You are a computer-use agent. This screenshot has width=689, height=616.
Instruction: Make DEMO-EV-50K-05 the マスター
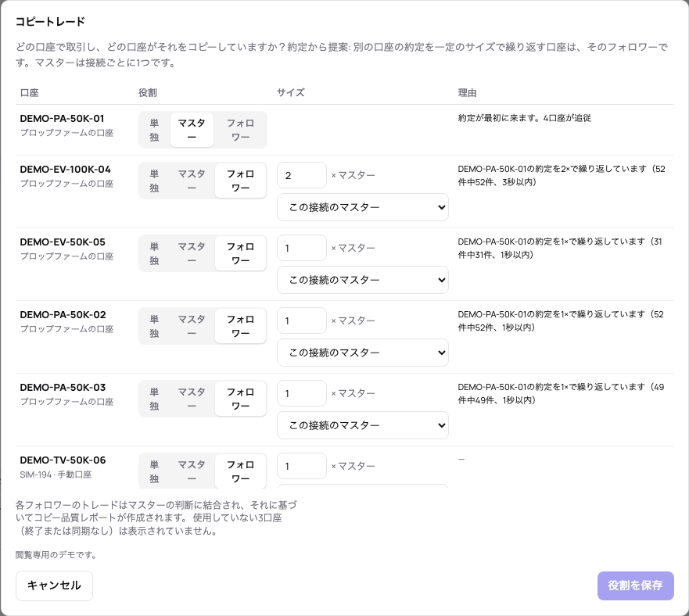click(192, 253)
